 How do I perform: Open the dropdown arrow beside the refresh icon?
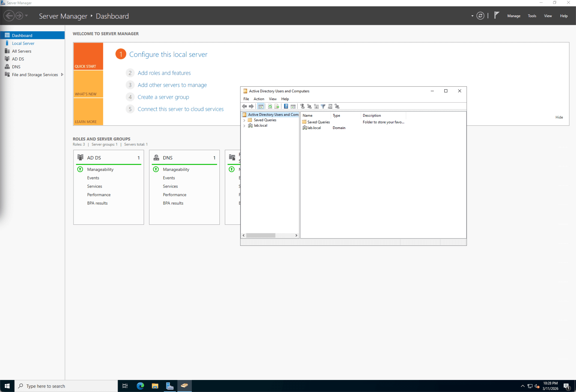pyautogui.click(x=472, y=16)
